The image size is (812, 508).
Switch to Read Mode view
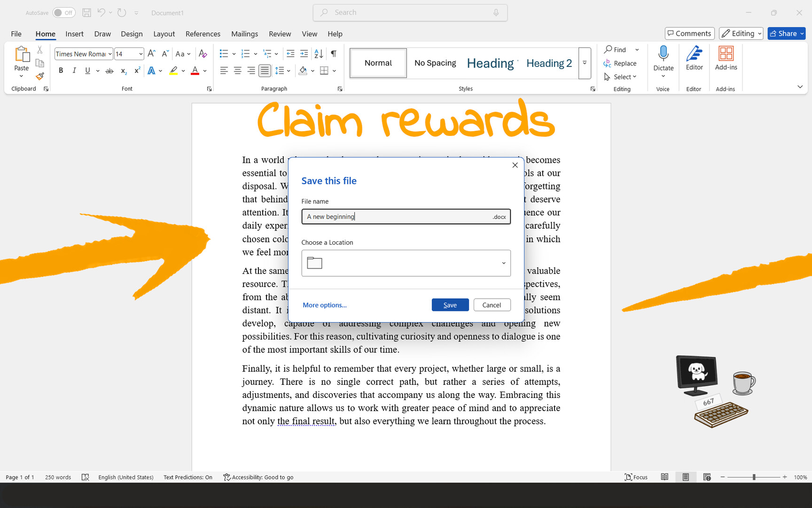point(664,477)
